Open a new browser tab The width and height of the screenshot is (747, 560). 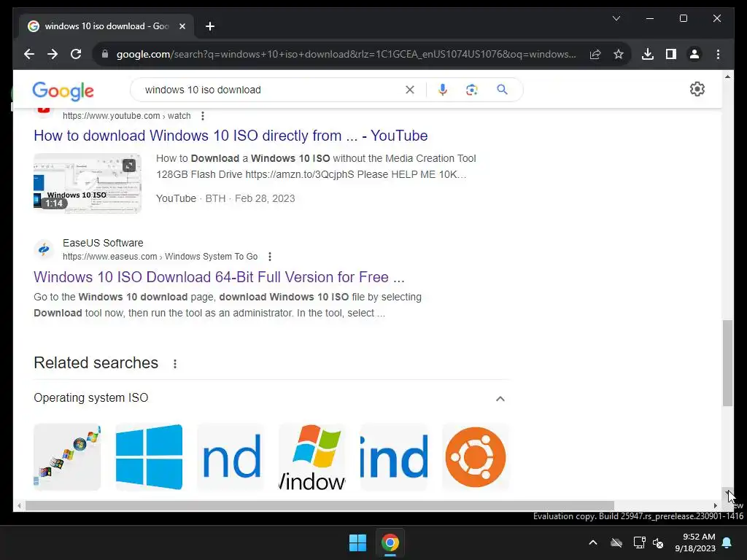(210, 26)
